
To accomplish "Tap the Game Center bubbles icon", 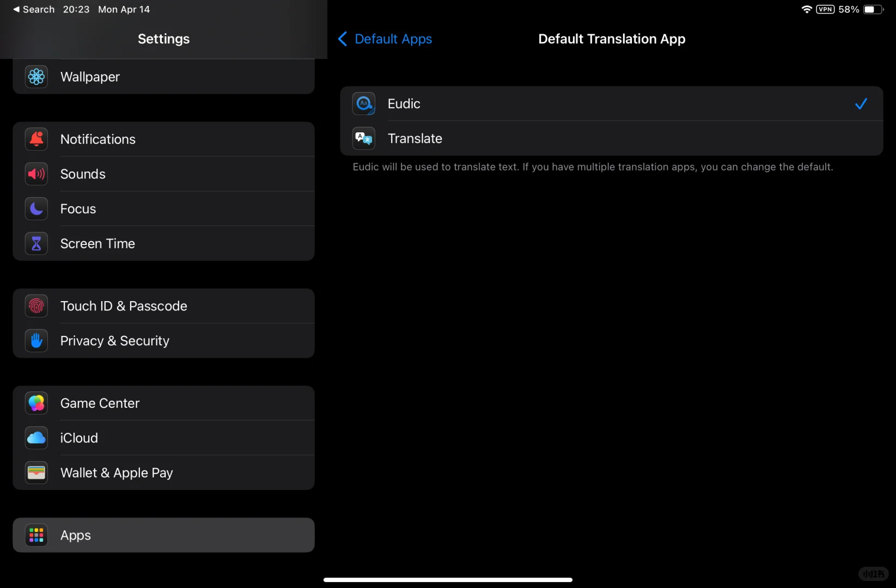I will (36, 403).
